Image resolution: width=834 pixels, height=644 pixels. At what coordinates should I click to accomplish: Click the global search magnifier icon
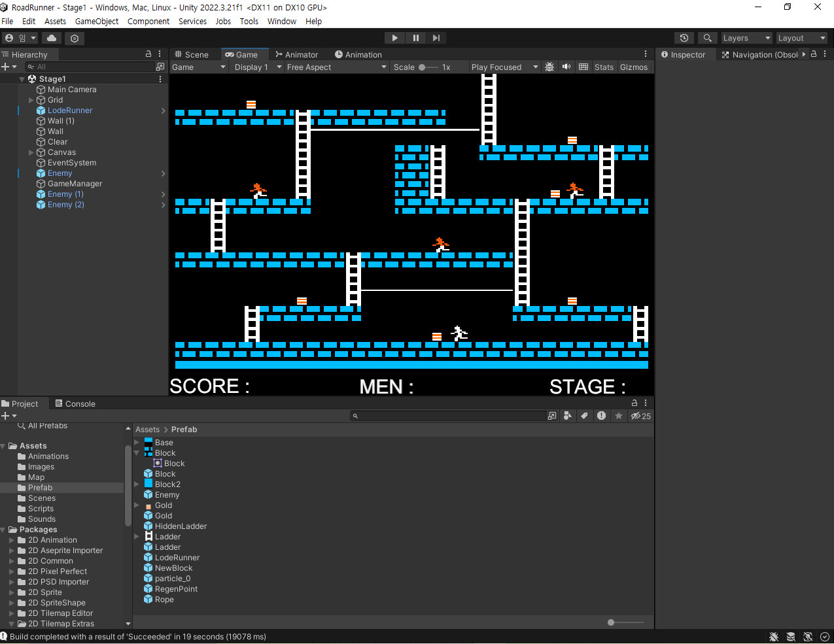tap(707, 38)
